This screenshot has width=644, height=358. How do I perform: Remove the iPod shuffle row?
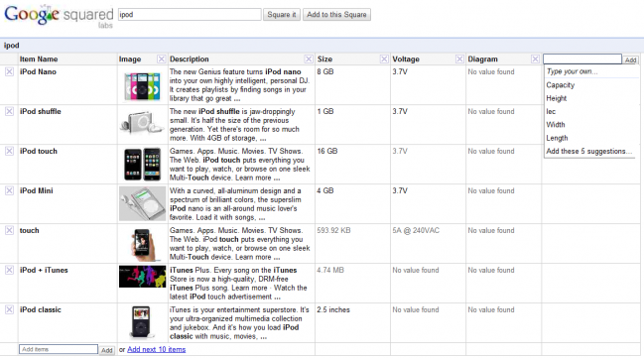(9, 112)
